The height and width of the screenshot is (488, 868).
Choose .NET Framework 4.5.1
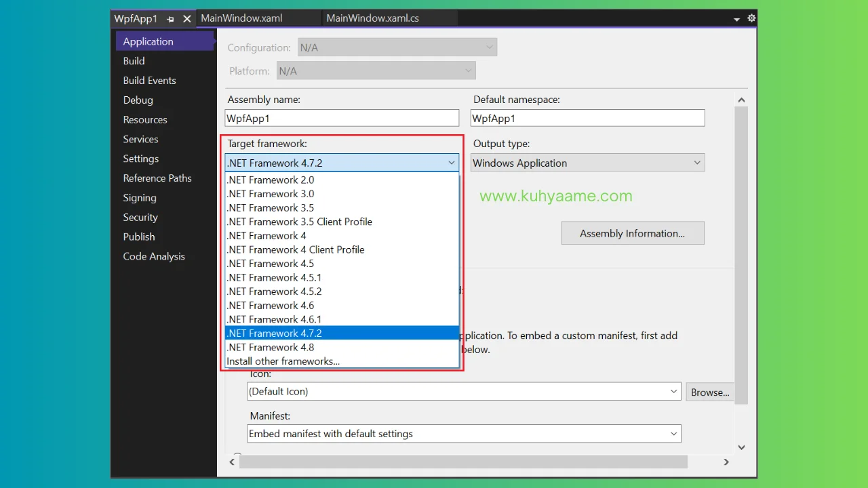[342, 277]
